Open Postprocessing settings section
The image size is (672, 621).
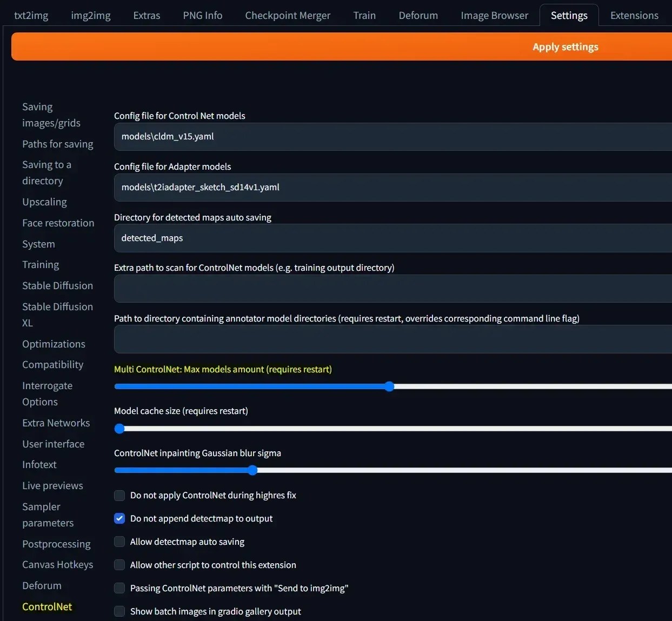pos(56,544)
